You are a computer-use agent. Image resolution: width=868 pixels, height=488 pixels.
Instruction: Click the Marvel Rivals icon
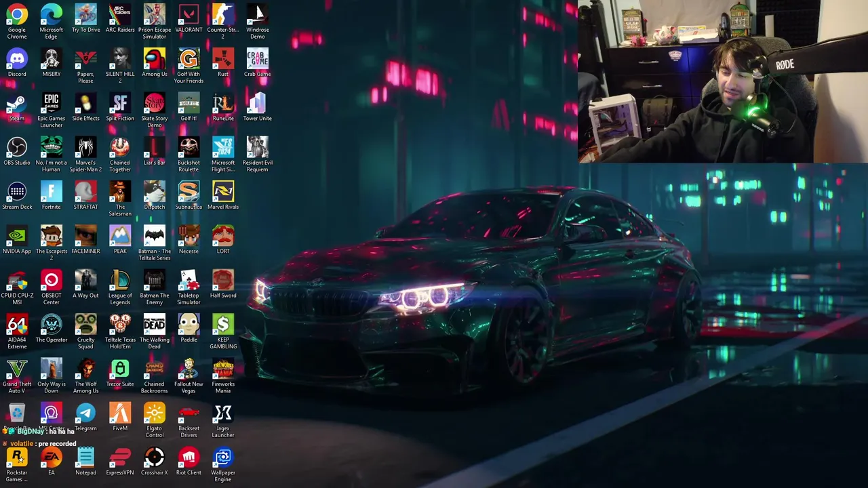coord(223,192)
